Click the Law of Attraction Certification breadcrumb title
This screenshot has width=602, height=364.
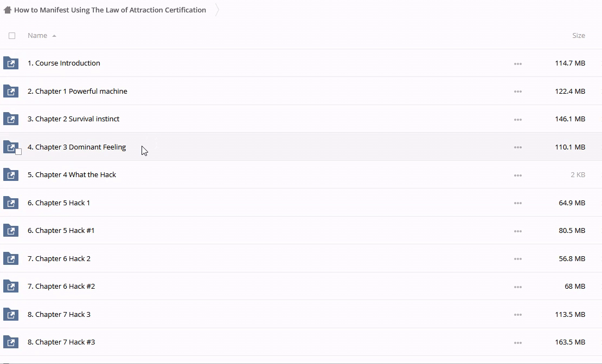click(110, 10)
